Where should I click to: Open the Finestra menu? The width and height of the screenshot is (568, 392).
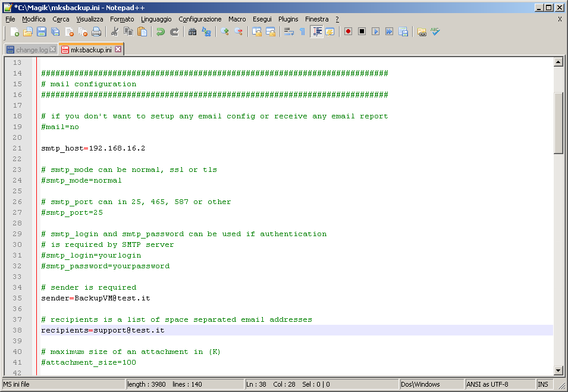pyautogui.click(x=316, y=19)
